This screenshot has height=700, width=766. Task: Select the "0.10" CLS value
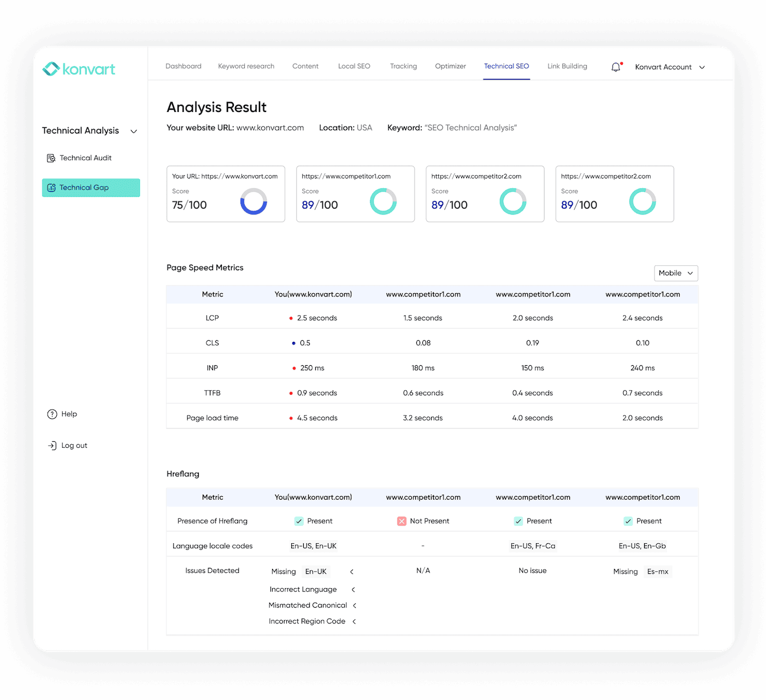click(x=643, y=343)
